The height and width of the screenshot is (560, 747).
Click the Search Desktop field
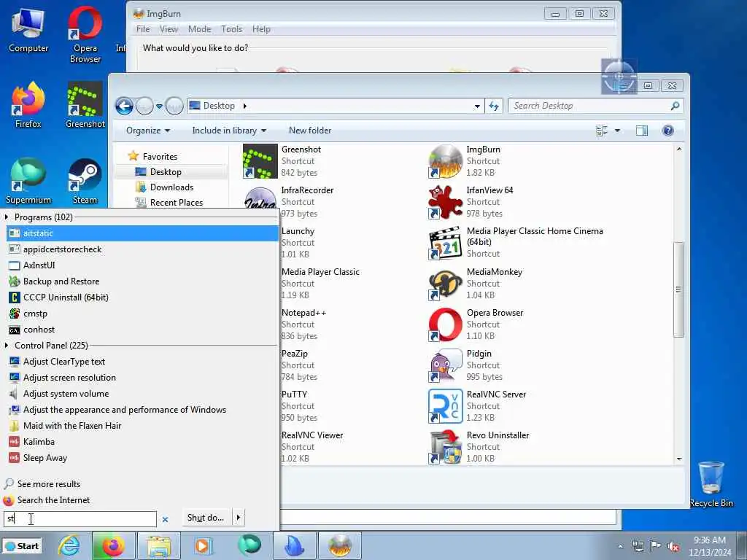pyautogui.click(x=596, y=106)
